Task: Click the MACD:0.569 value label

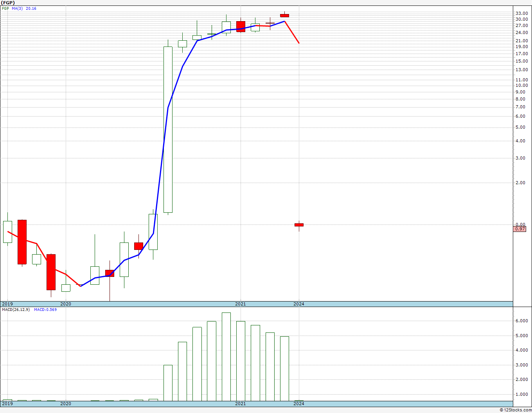Action: pyautogui.click(x=45, y=310)
